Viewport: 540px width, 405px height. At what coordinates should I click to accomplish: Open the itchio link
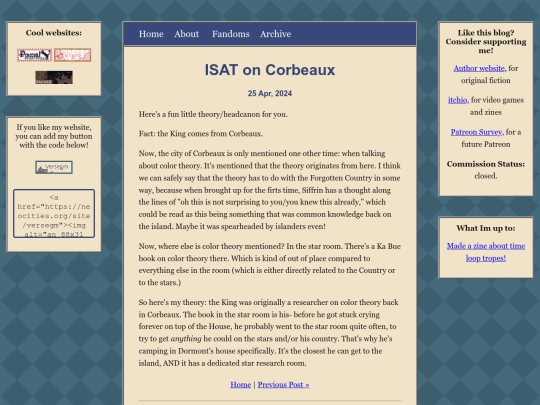(458, 100)
